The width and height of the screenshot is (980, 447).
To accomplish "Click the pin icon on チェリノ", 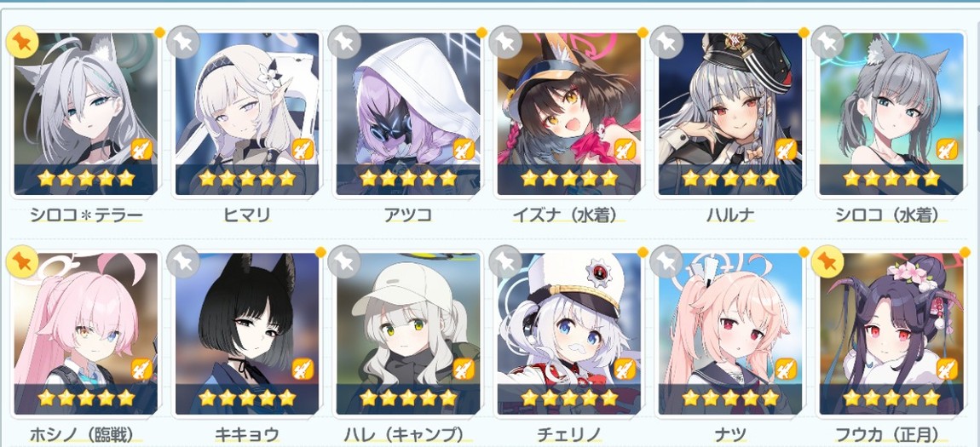I will pos(505,262).
